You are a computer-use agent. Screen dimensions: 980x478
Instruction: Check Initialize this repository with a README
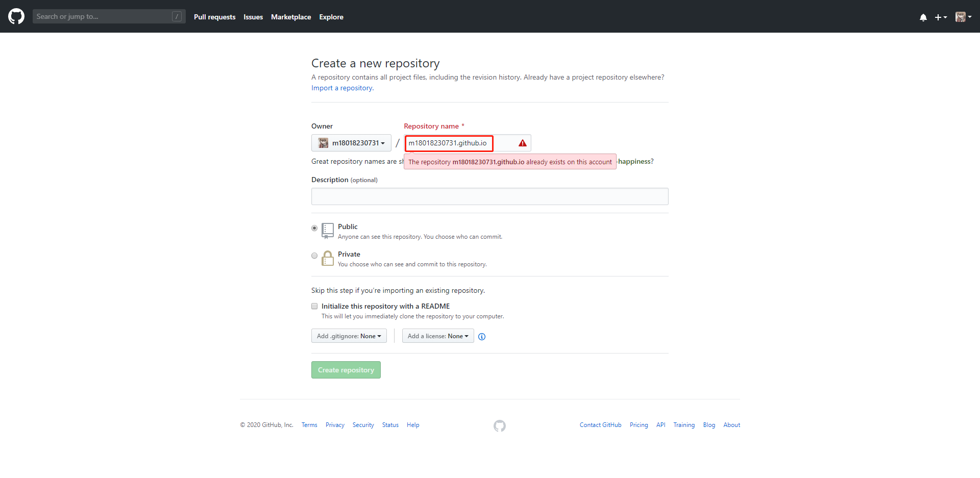click(314, 306)
